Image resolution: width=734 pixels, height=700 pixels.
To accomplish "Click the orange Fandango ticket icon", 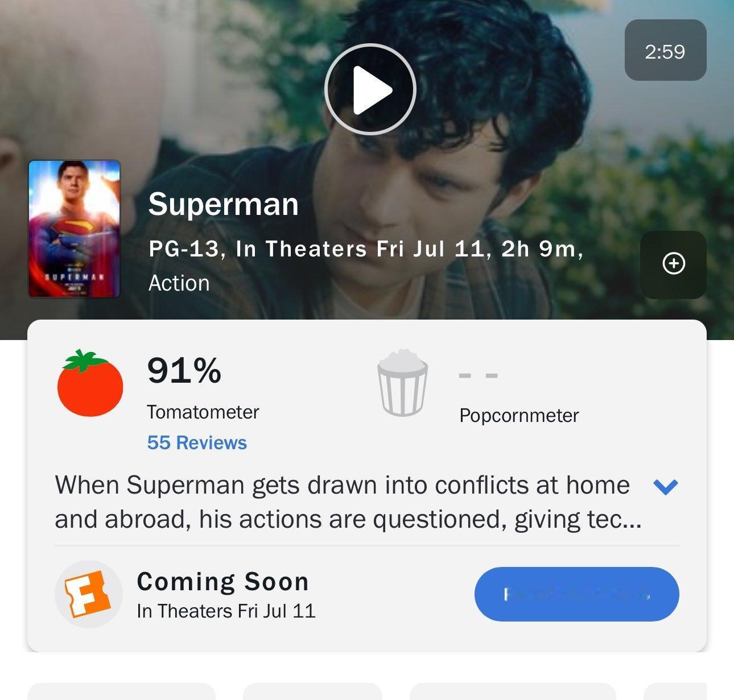I will (x=88, y=594).
